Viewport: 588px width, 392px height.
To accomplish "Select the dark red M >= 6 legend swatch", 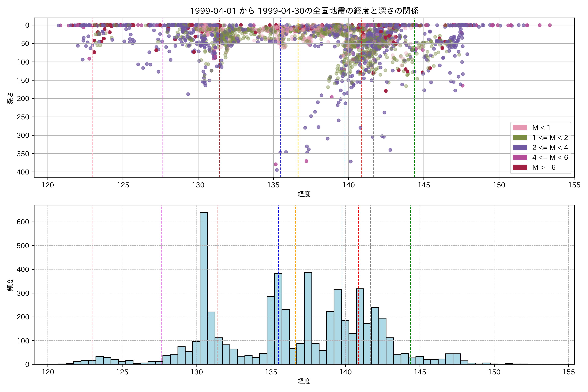I will 520,167.
